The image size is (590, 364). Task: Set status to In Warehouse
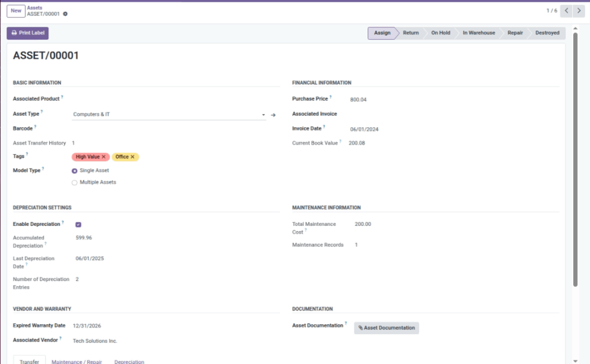click(479, 33)
